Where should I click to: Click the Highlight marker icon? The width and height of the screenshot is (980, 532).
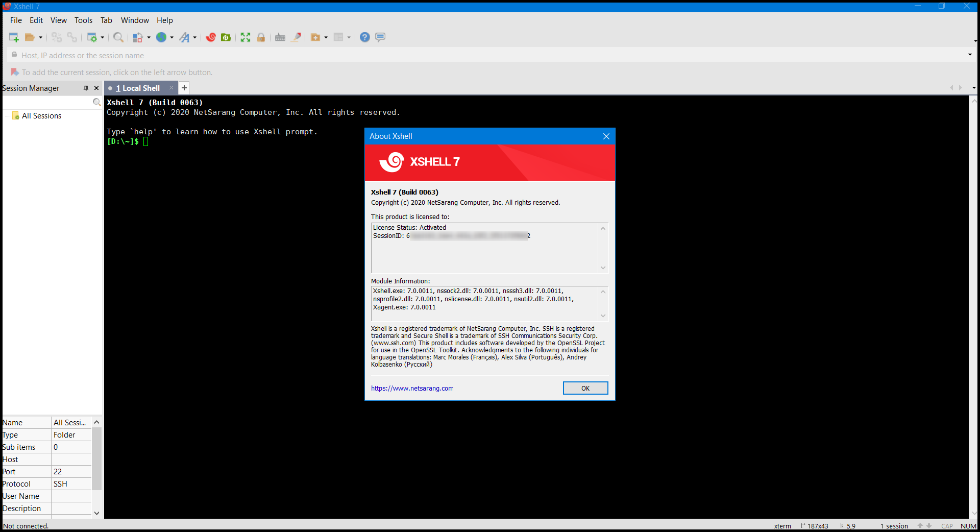click(x=296, y=37)
